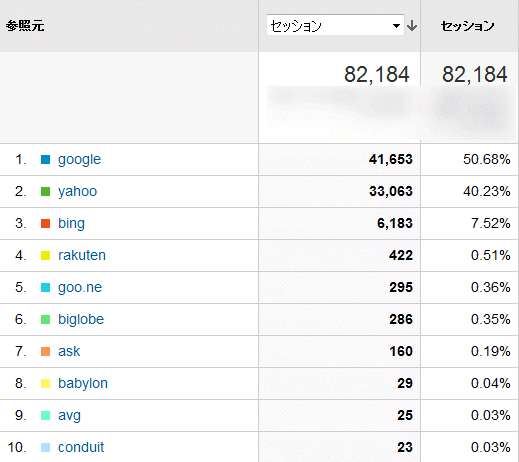
Task: Select the 29 sessions value for babylon
Action: point(405,384)
